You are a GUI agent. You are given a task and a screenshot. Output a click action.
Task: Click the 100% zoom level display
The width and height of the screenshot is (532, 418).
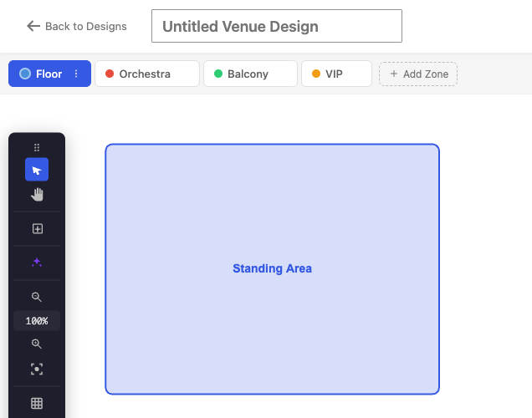coord(37,321)
